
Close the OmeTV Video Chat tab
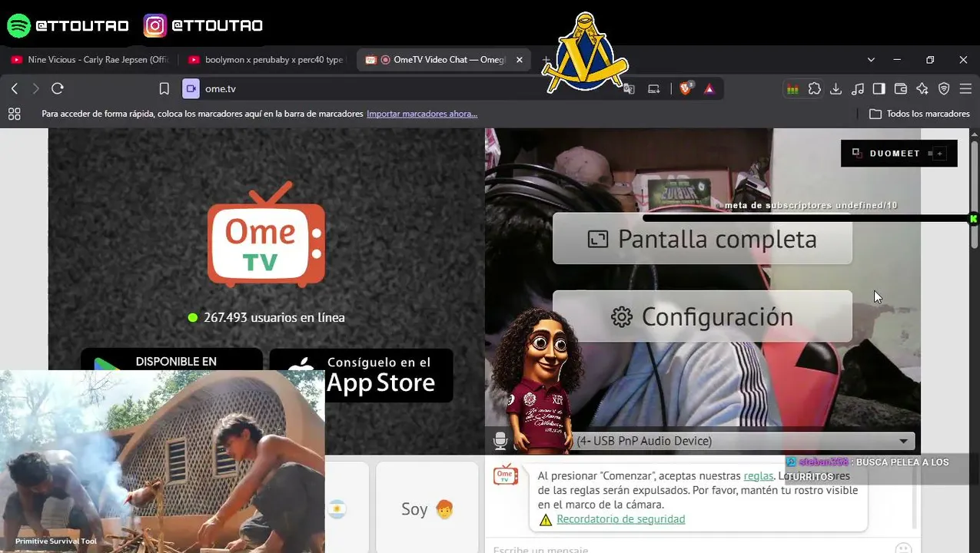pos(520,60)
